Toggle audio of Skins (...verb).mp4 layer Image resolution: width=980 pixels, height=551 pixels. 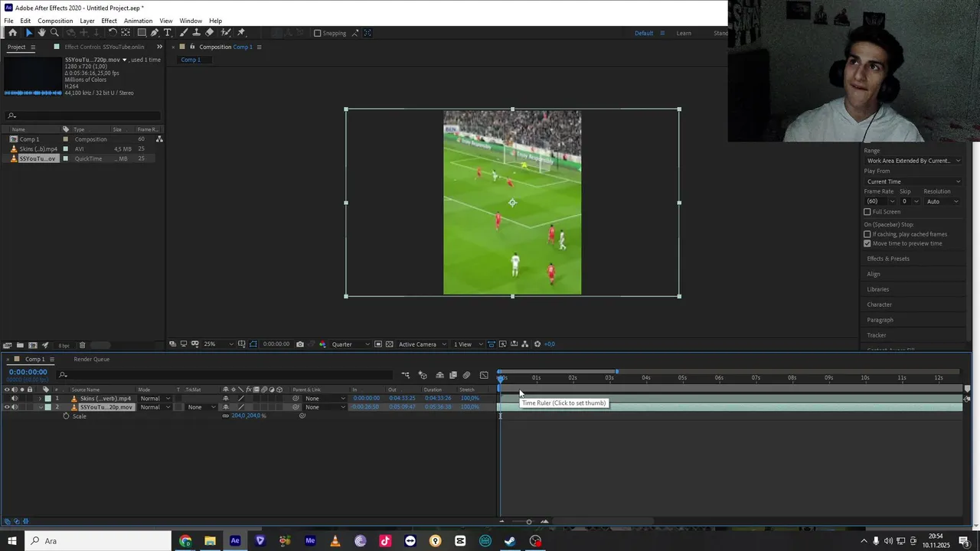pyautogui.click(x=15, y=398)
